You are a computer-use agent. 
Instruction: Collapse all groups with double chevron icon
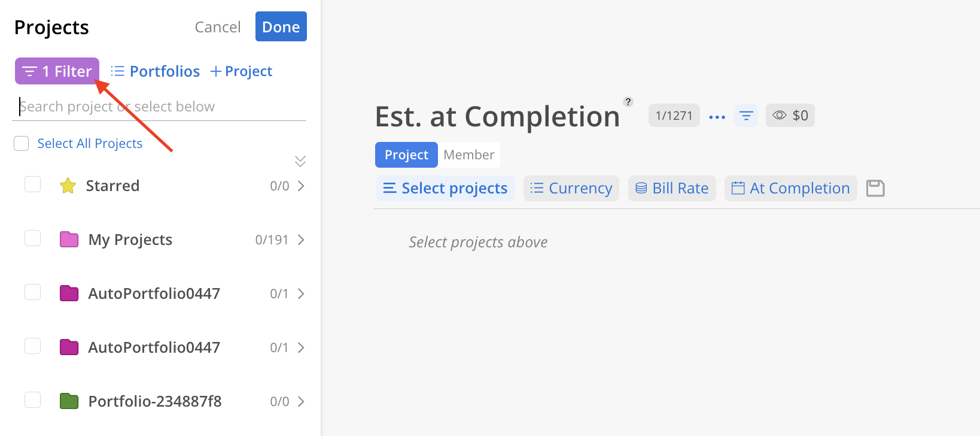coord(300,161)
